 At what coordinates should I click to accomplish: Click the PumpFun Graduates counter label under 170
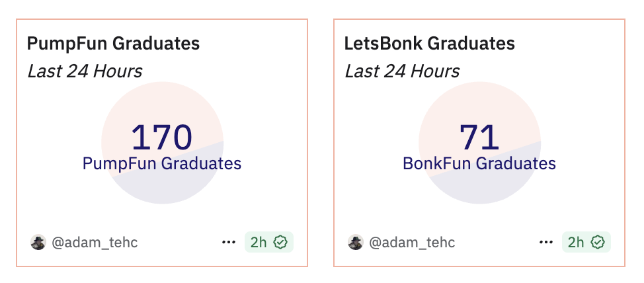point(162,163)
